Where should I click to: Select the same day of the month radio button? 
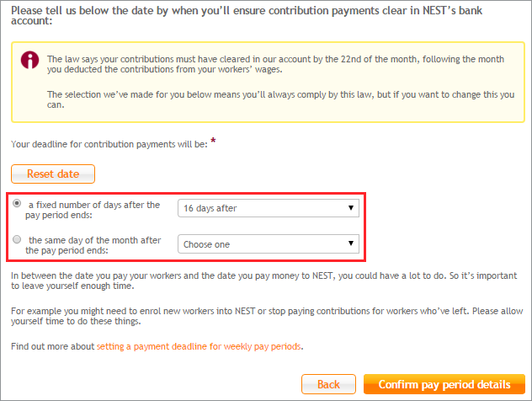(17, 239)
